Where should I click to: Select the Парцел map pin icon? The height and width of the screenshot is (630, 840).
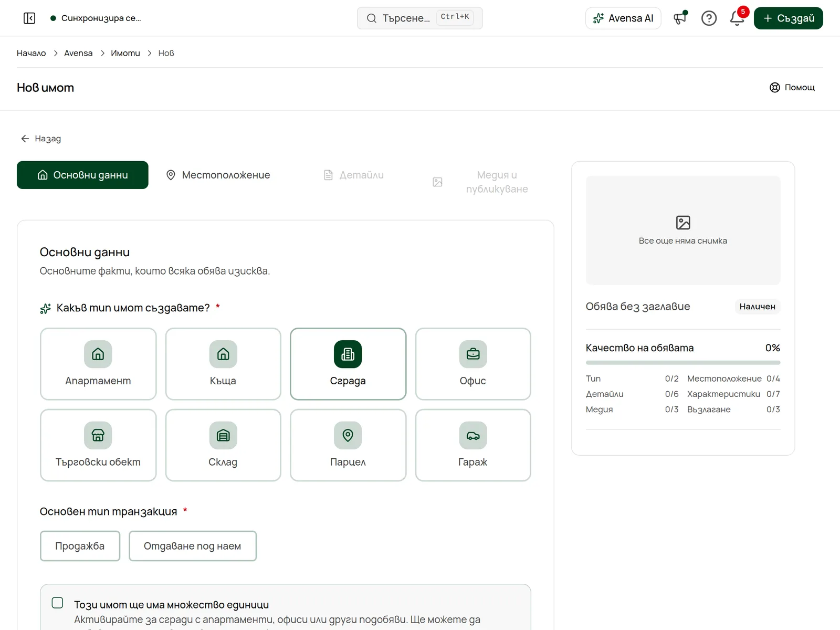[x=348, y=435]
